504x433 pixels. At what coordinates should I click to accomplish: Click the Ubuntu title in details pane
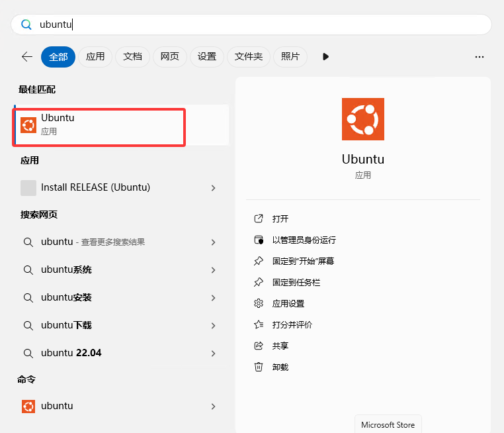[x=363, y=160]
